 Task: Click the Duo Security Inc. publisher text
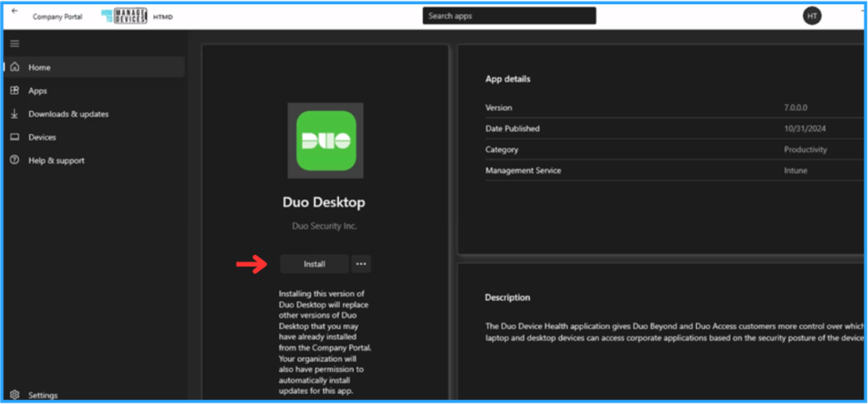point(324,226)
